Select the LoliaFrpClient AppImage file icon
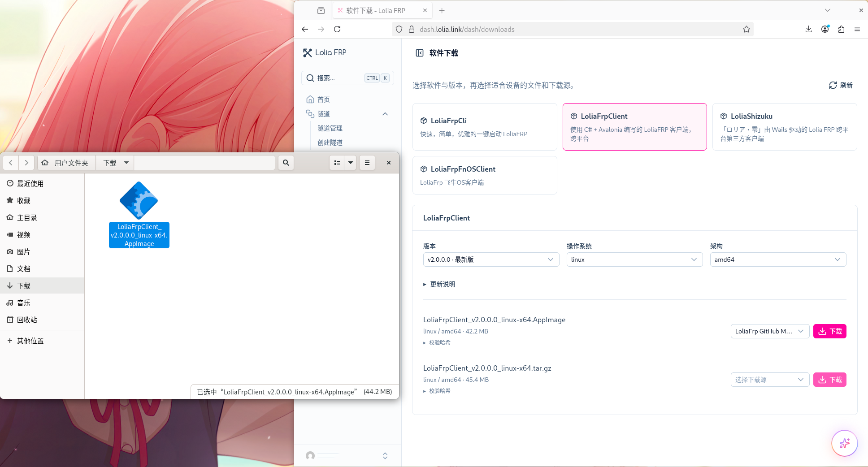868x467 pixels. coord(139,200)
